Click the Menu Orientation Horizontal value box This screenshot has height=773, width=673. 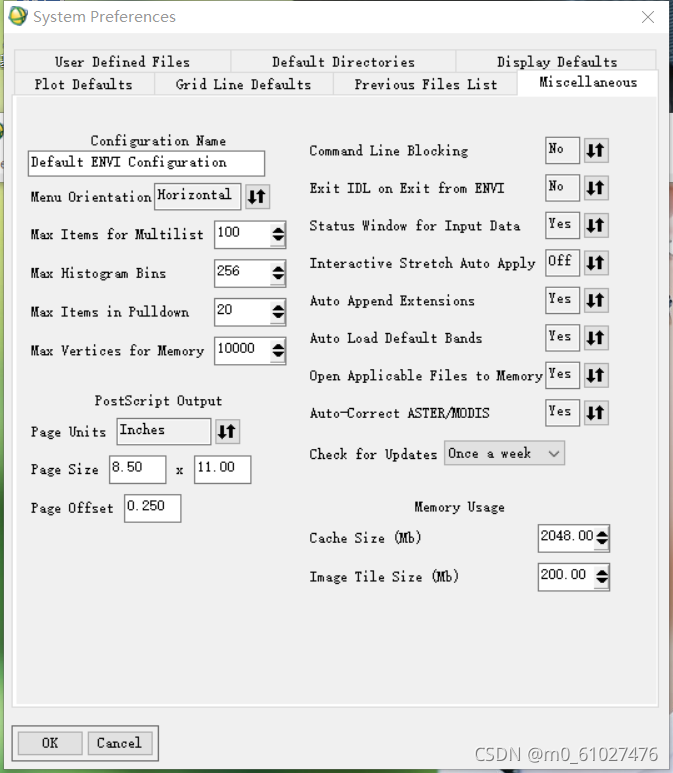click(x=198, y=197)
